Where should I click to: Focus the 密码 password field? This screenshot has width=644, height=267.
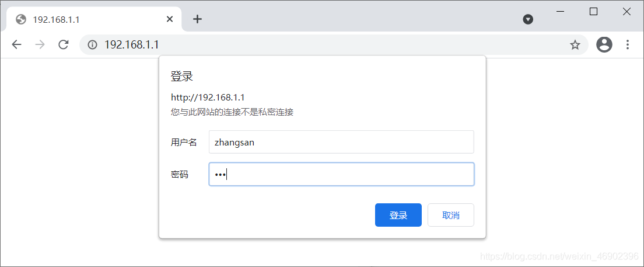tap(341, 174)
